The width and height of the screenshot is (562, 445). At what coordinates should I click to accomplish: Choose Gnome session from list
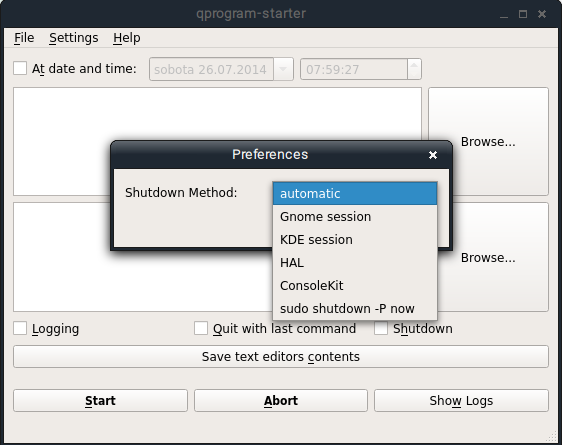click(355, 216)
